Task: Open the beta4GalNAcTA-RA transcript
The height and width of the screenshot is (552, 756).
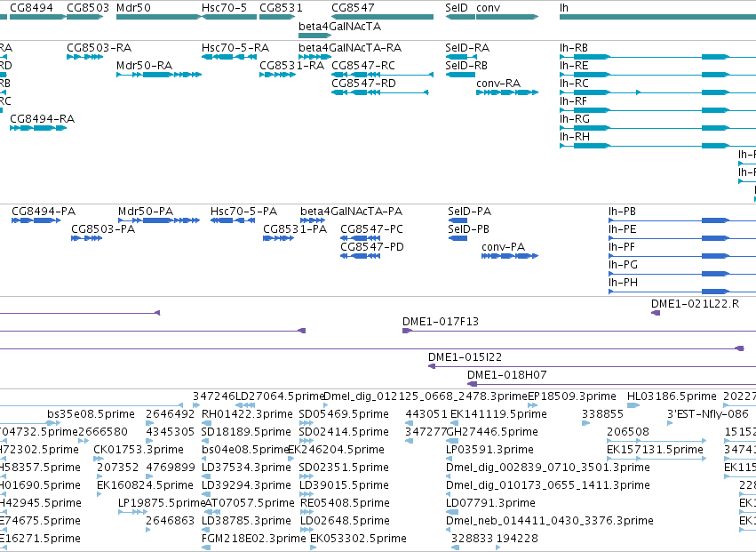Action: 314,57
